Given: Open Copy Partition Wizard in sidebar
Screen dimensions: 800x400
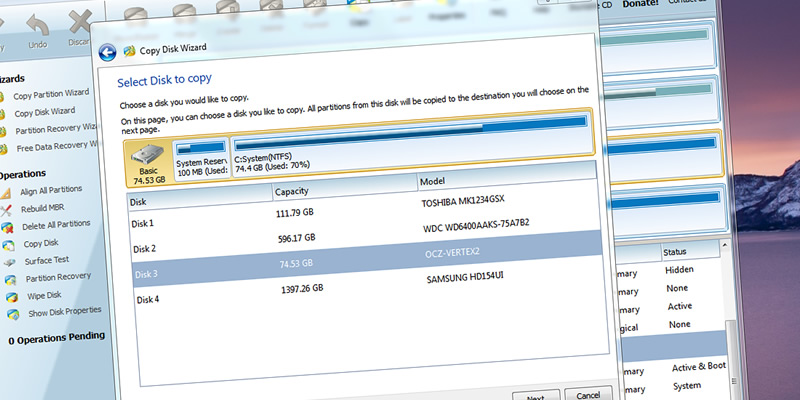Looking at the screenshot, I should [x=51, y=94].
